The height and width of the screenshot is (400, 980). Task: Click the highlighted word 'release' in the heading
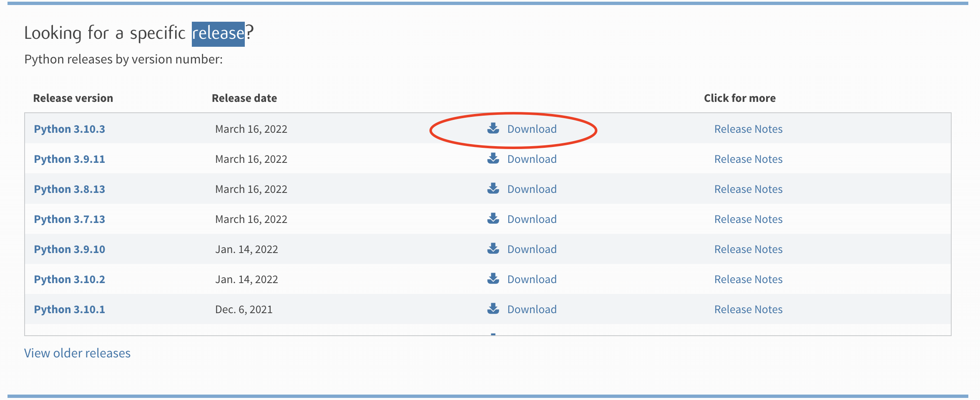click(x=218, y=33)
